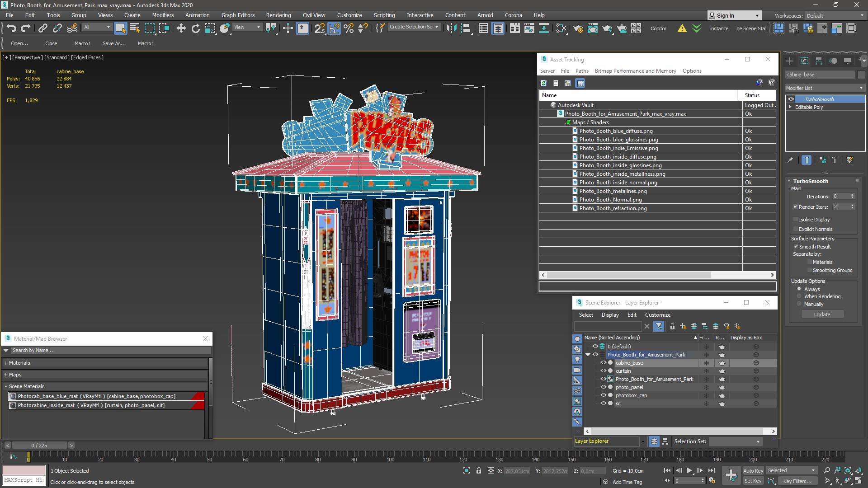Click Play Animation button

(x=689, y=470)
